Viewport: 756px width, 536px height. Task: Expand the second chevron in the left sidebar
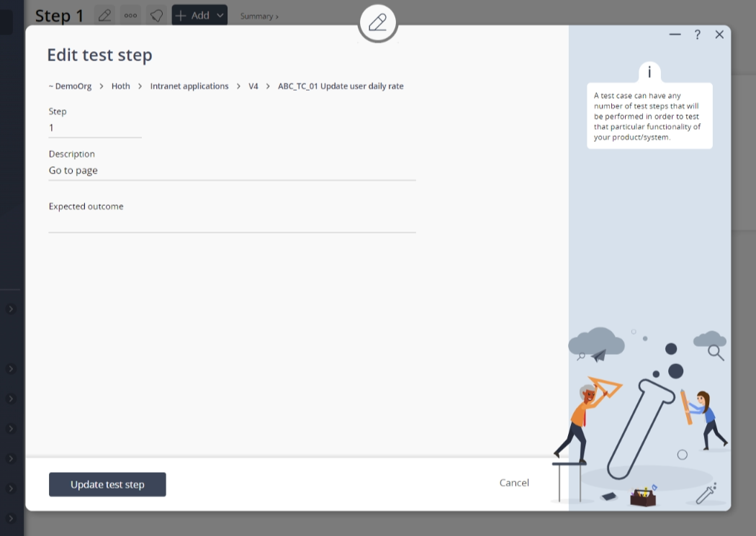click(11, 369)
